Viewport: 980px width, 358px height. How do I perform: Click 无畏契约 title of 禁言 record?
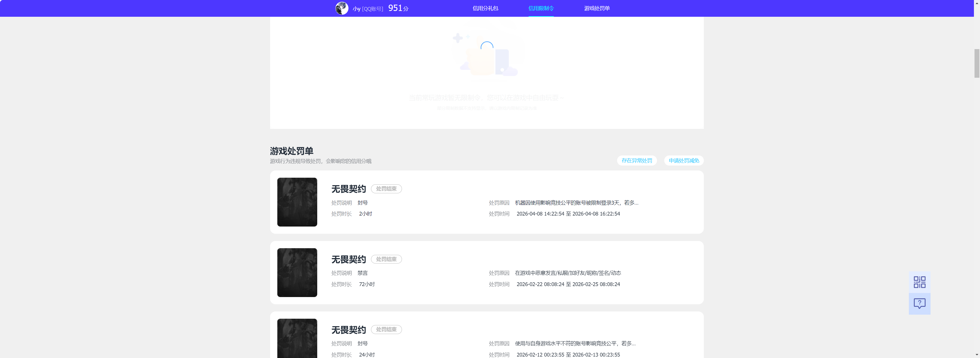[348, 259]
